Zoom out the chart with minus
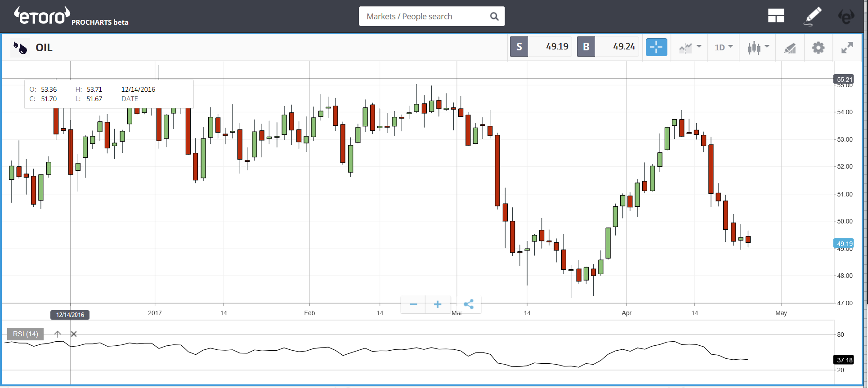The height and width of the screenshot is (388, 868). pos(413,304)
